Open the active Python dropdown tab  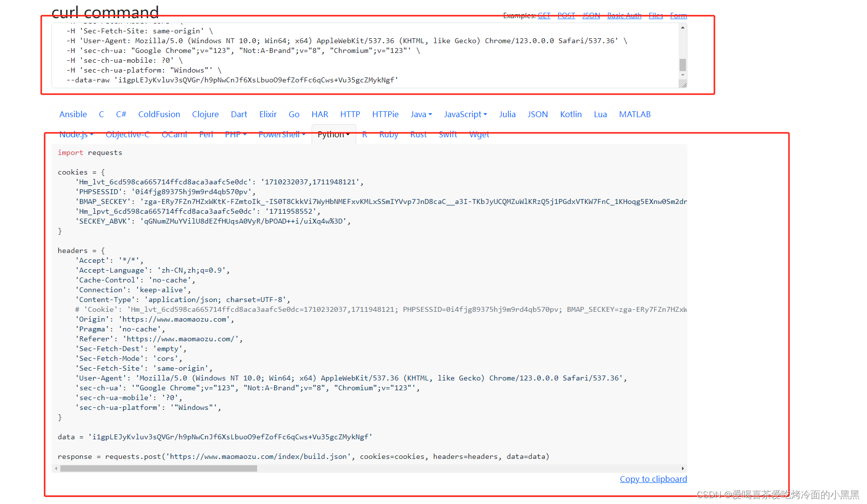point(334,134)
